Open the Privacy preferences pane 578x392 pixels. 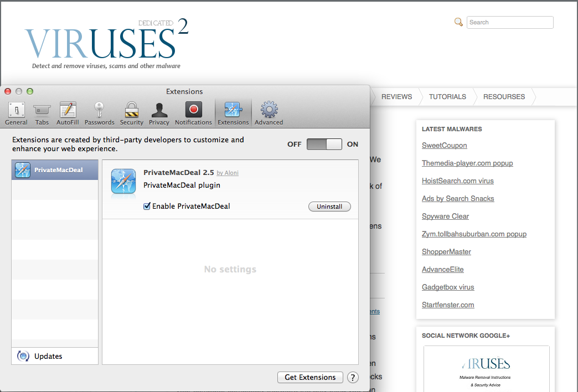159,114
